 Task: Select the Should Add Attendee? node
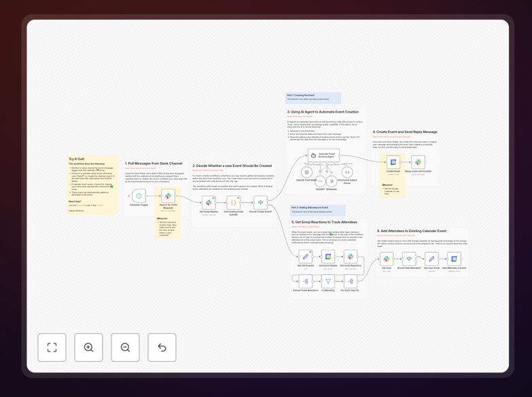point(409,259)
